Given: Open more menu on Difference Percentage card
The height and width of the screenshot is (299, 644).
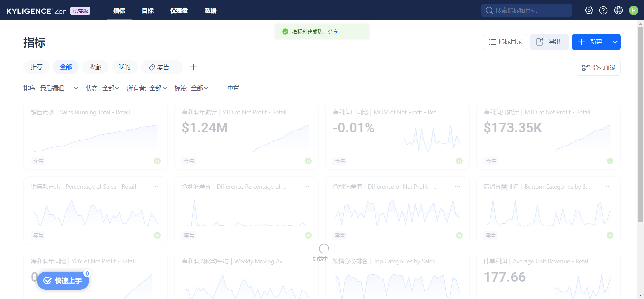Looking at the screenshot, I should coord(307,186).
